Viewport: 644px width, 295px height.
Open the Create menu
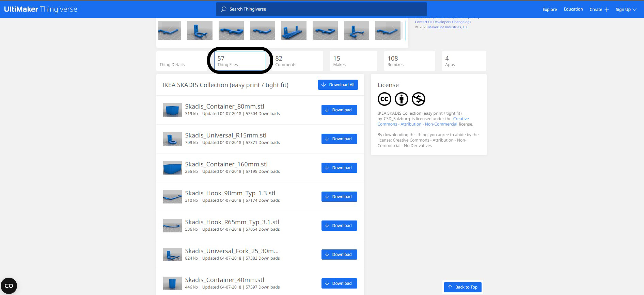(x=599, y=10)
